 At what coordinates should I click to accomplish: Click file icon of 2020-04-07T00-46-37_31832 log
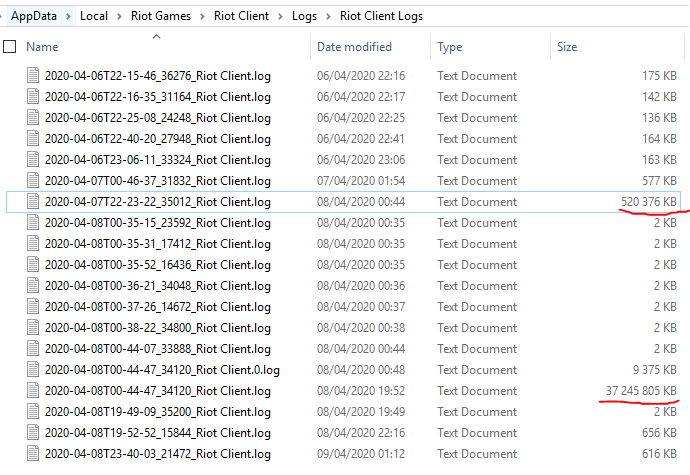[x=33, y=180]
